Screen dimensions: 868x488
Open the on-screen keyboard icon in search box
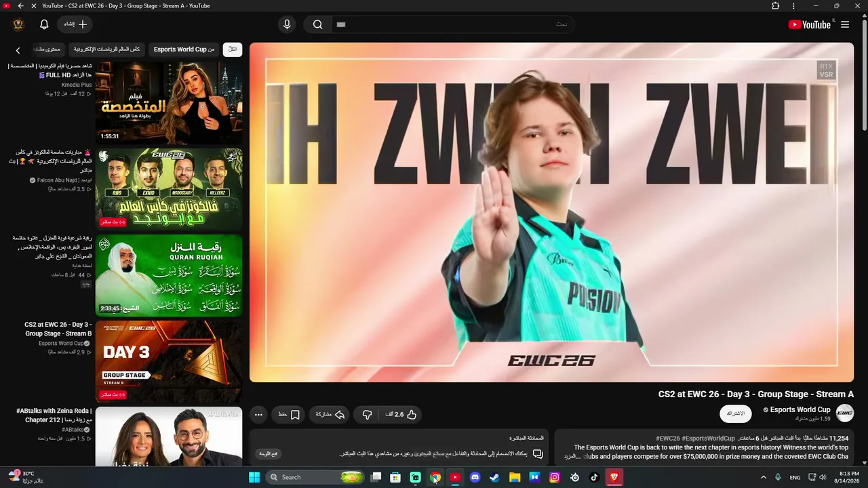341,24
